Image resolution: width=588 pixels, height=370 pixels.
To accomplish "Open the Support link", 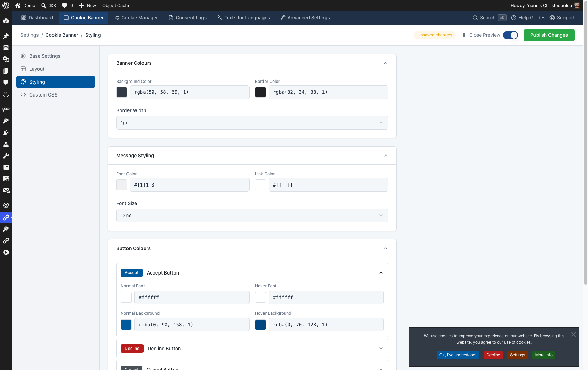I will point(562,18).
